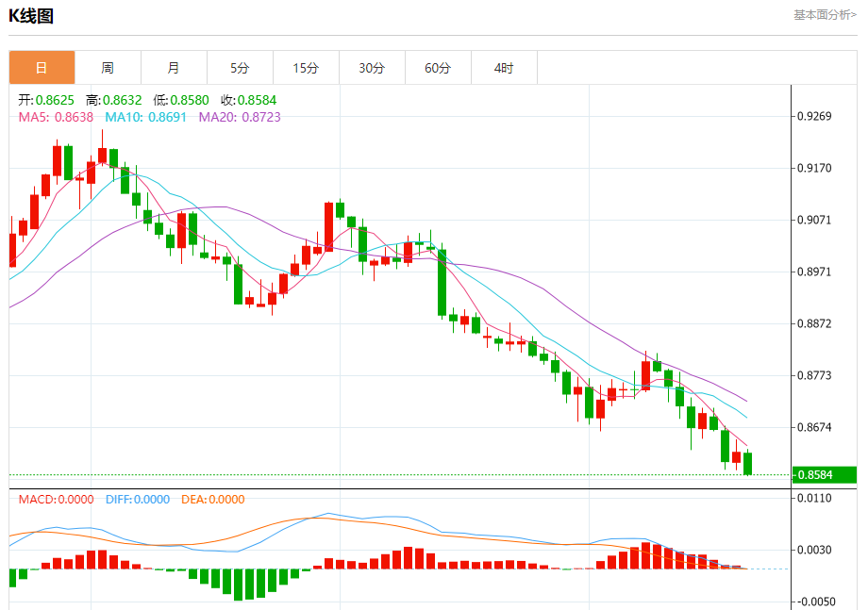Click the green 0.8584 current price tag

tap(825, 474)
